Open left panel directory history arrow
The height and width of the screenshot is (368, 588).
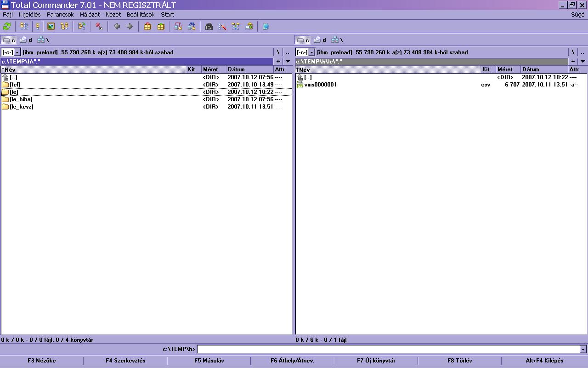tap(288, 61)
